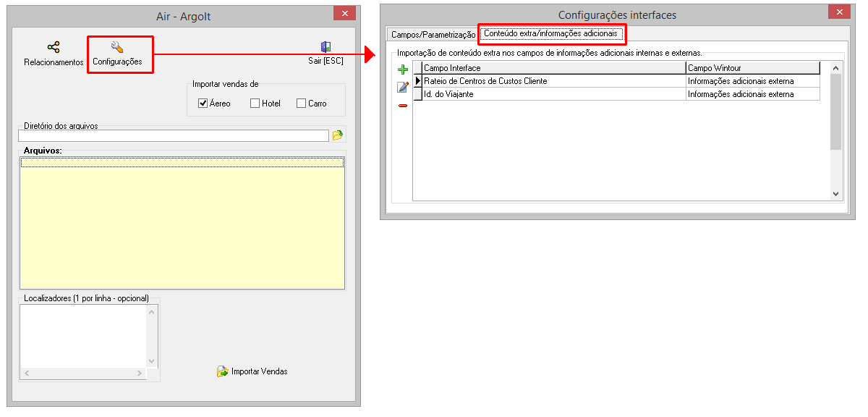Add new row with green plus icon

(x=403, y=69)
